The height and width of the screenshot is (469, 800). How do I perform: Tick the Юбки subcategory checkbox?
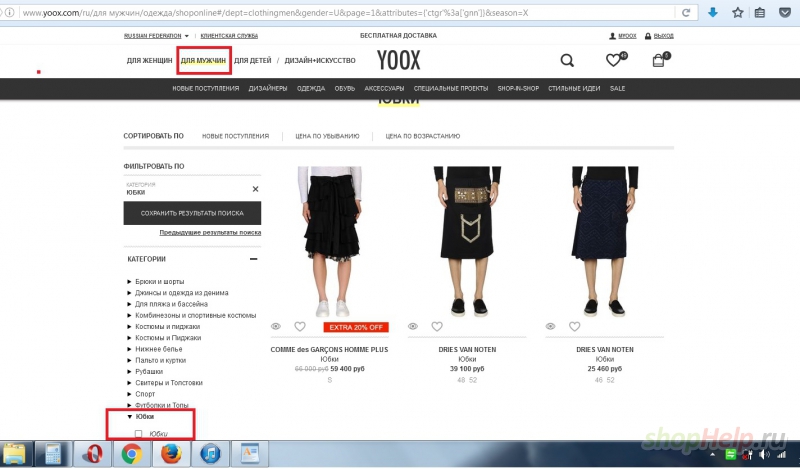point(138,434)
